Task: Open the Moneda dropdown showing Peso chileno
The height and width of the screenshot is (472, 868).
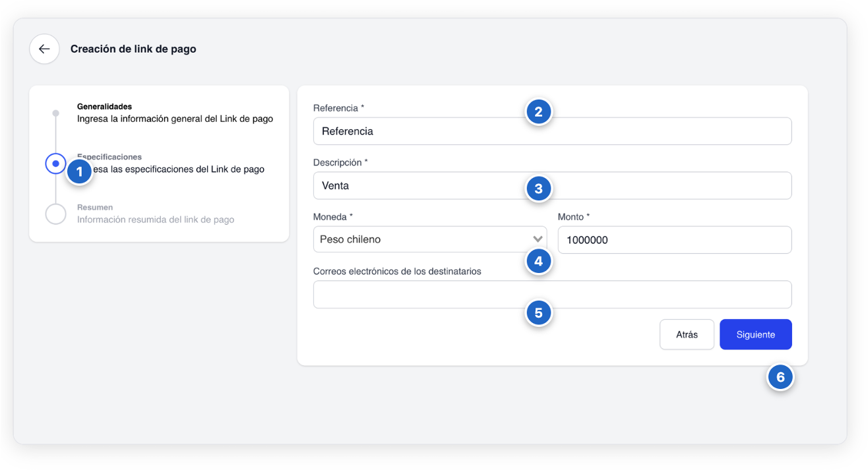Action: click(430, 239)
